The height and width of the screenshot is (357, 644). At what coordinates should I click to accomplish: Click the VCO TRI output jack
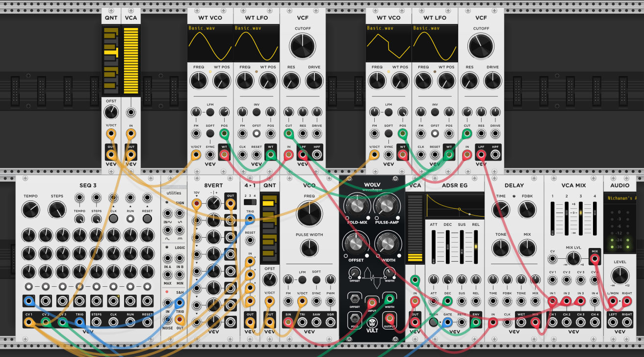click(302, 322)
